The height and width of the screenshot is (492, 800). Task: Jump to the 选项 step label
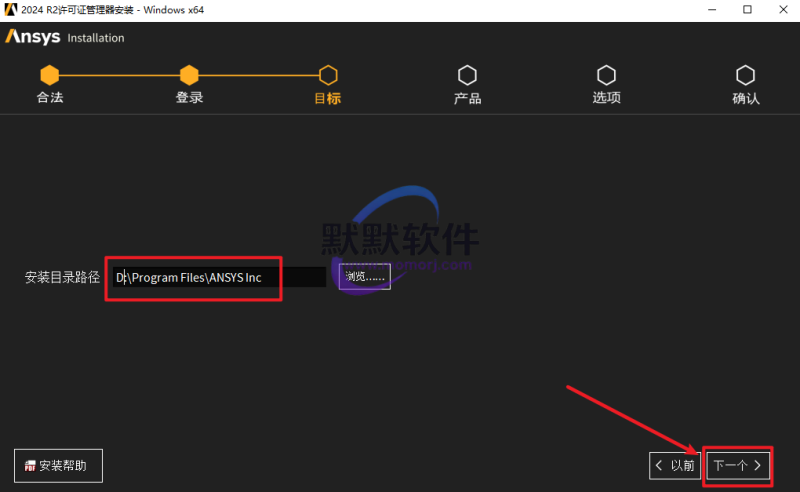(606, 98)
